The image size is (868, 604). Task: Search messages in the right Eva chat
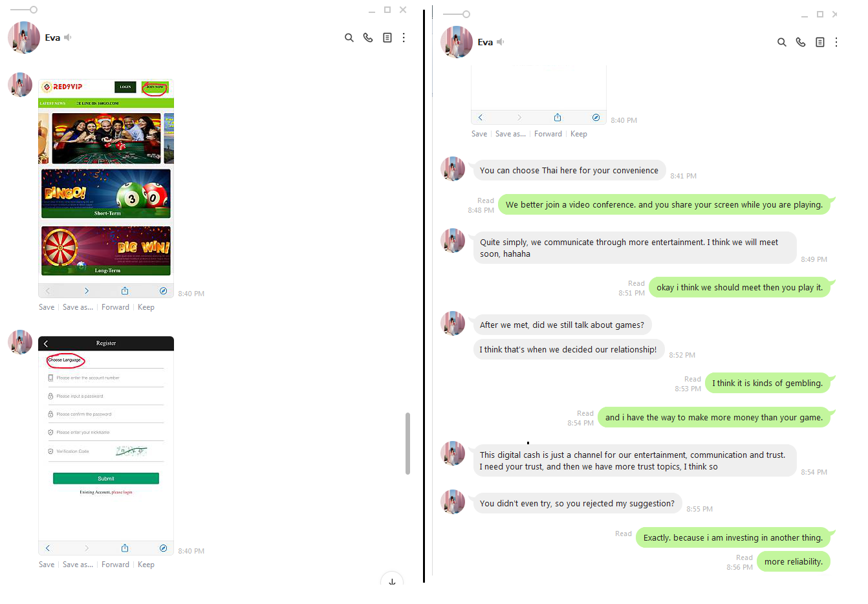click(782, 42)
